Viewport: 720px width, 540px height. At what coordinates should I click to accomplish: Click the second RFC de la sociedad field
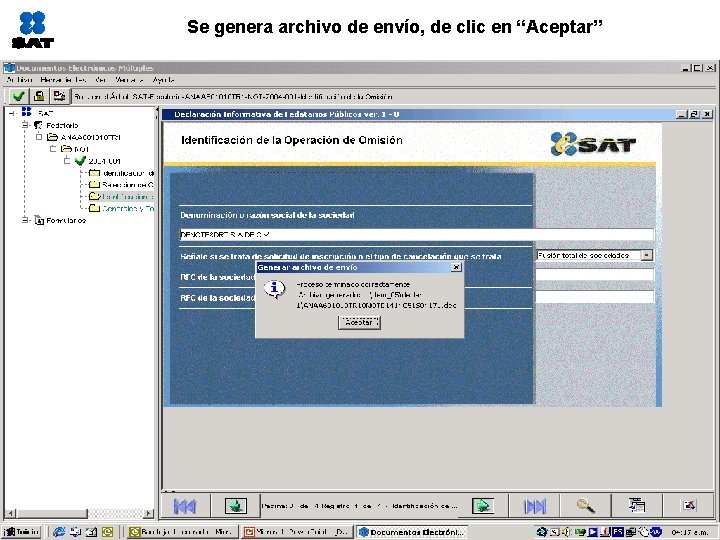595,297
